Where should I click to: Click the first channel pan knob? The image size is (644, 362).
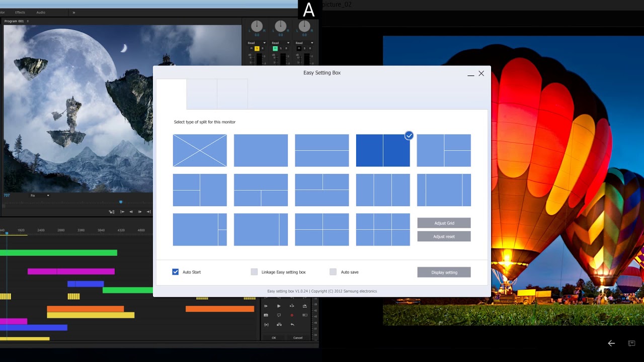pyautogui.click(x=257, y=26)
